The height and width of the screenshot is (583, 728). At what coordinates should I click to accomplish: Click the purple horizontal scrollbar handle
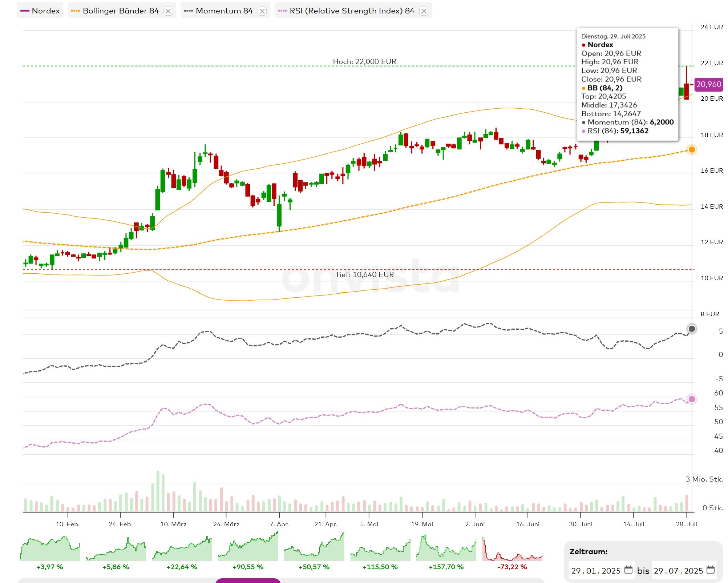[248, 580]
